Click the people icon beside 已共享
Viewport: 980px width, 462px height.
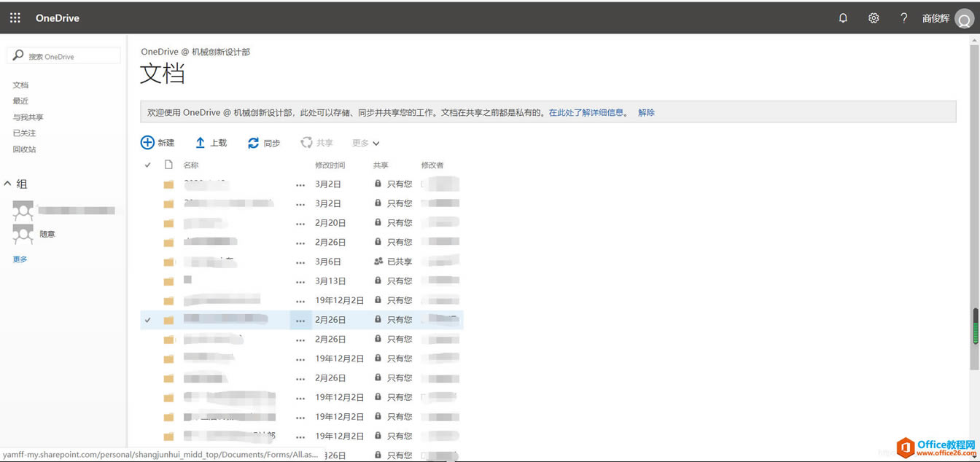point(378,261)
